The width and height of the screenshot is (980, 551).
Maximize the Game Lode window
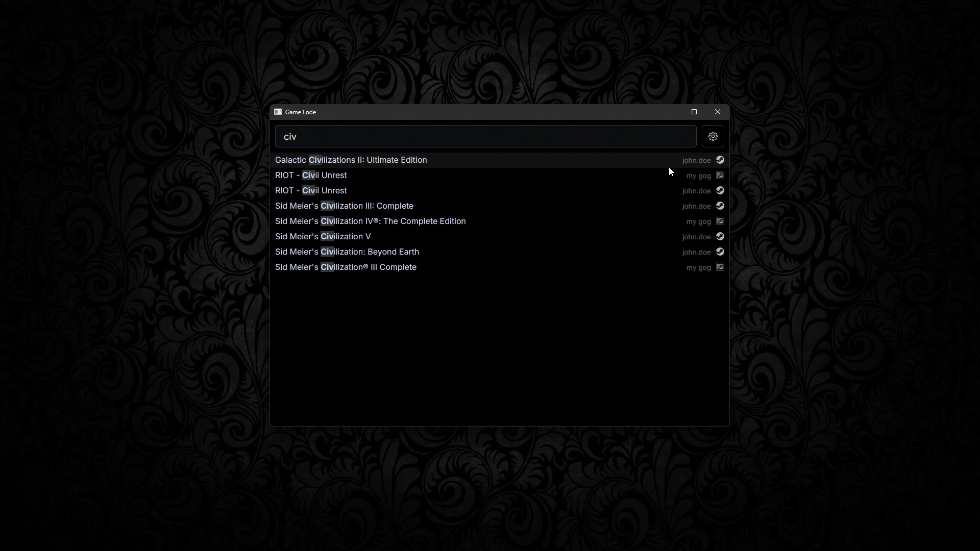[694, 112]
